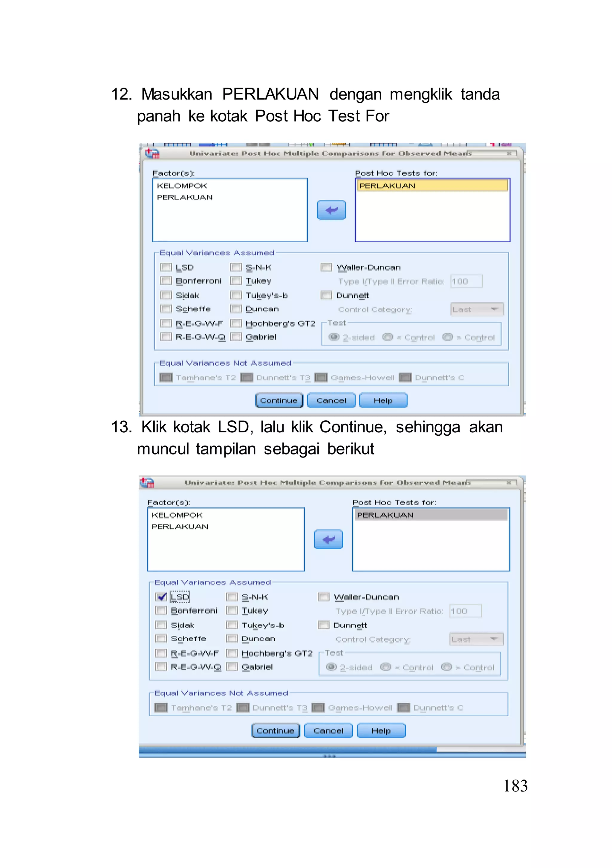The width and height of the screenshot is (612, 868).
Task: Click the SPSS app icon in the upper dialog title bar
Action: click(x=152, y=153)
